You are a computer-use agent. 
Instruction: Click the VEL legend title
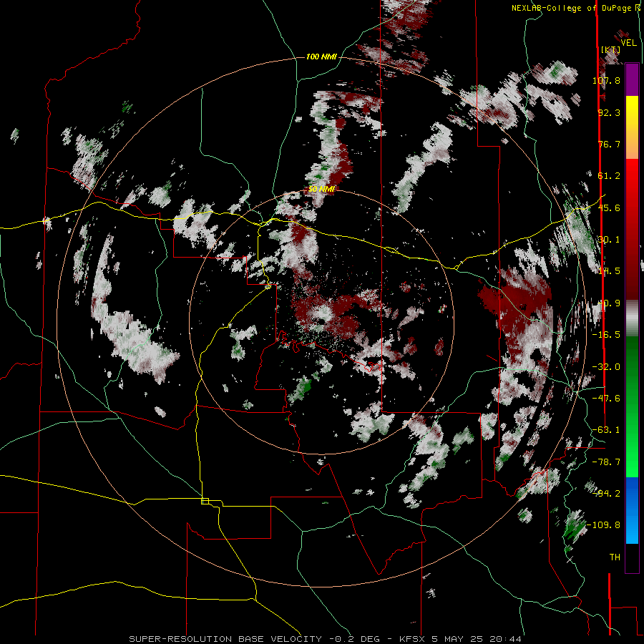click(x=628, y=42)
